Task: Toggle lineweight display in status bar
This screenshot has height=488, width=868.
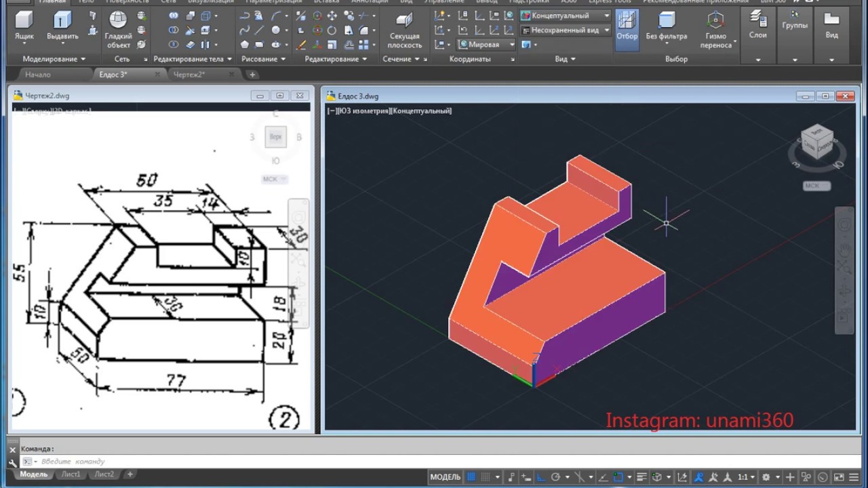Action: 642,477
